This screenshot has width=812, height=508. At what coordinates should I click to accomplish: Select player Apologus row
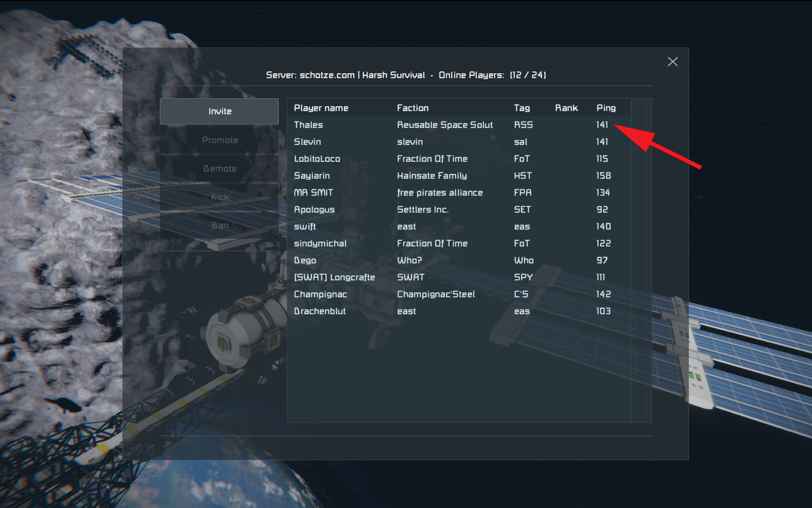(x=314, y=210)
